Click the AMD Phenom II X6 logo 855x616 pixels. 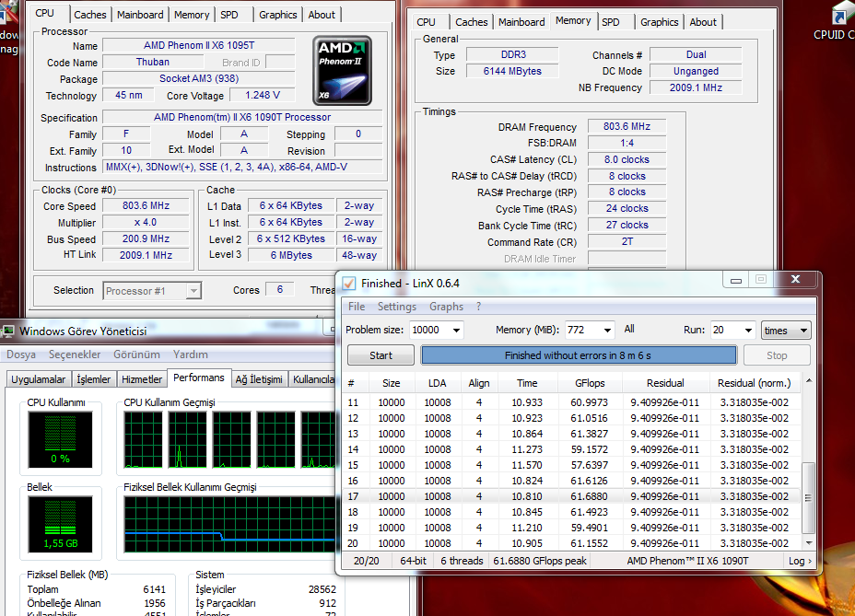(x=342, y=70)
